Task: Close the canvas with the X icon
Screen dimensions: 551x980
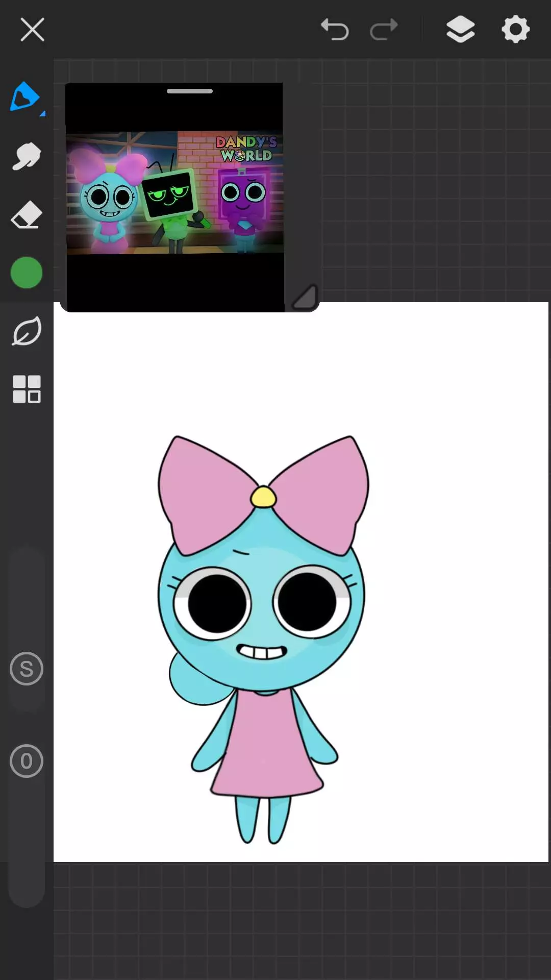Action: [32, 30]
